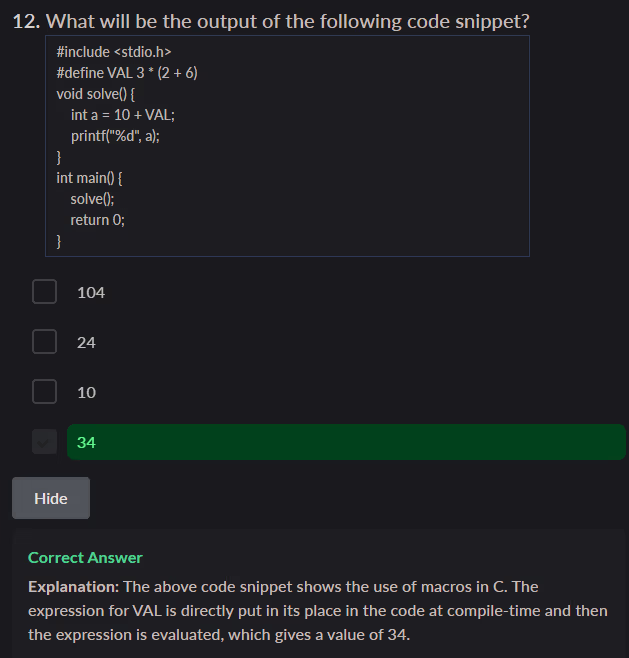Click the printf statement in the code
This screenshot has height=658, width=629.
tap(115, 136)
